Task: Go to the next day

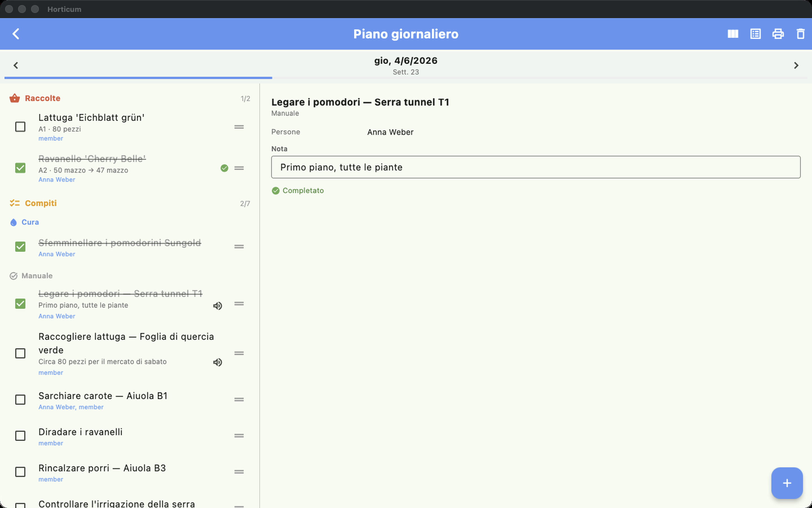Action: click(796, 65)
